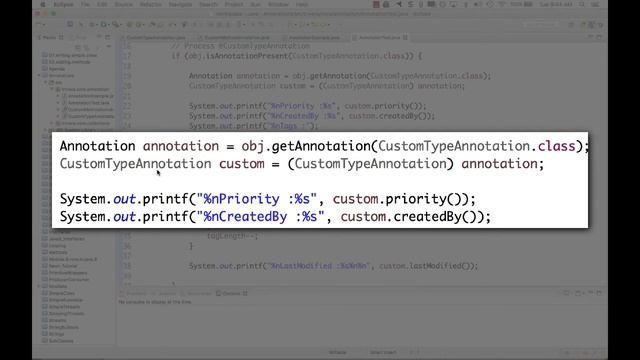Expand the collections package node

(52, 123)
